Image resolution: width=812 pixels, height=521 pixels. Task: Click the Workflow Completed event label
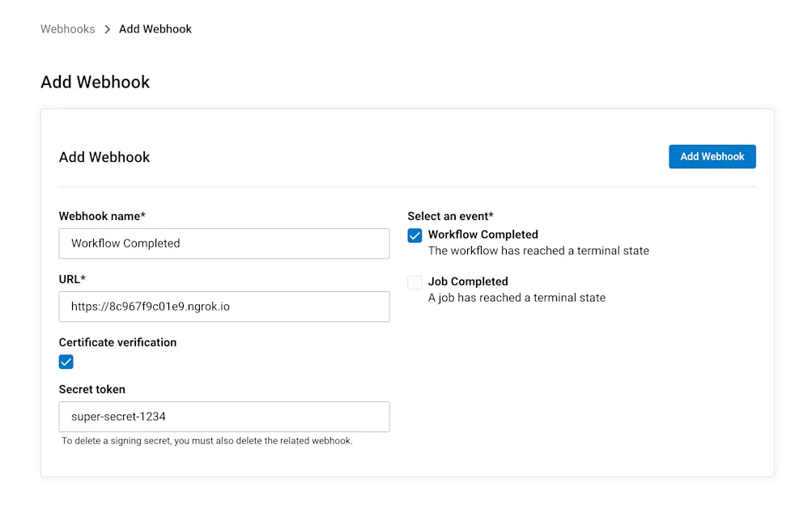(483, 235)
